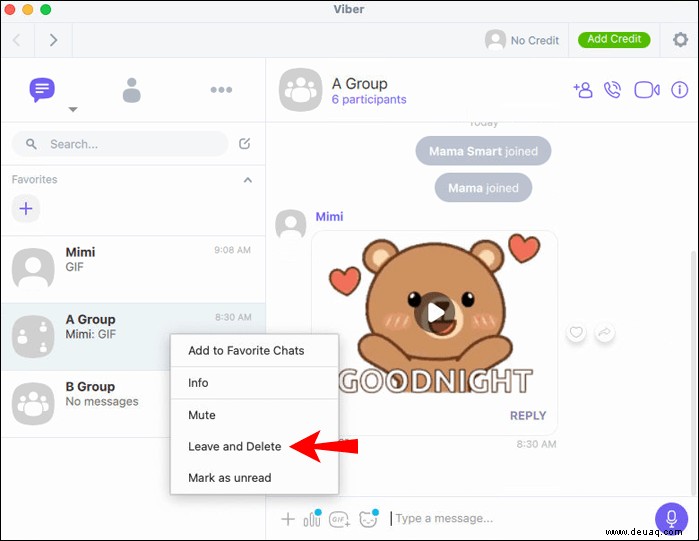Start a voice call
Image resolution: width=699 pixels, height=541 pixels.
(x=613, y=90)
